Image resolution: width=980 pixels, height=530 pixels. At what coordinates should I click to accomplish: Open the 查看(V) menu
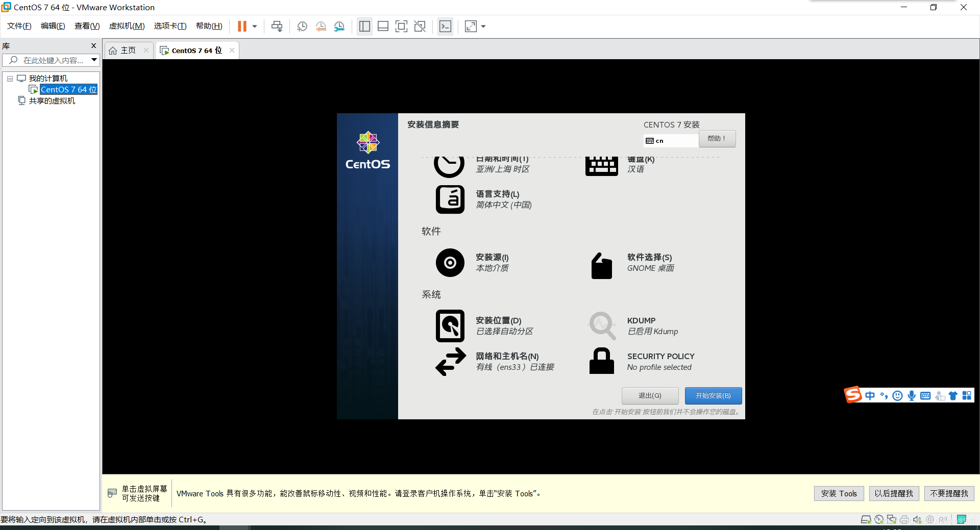coord(87,26)
